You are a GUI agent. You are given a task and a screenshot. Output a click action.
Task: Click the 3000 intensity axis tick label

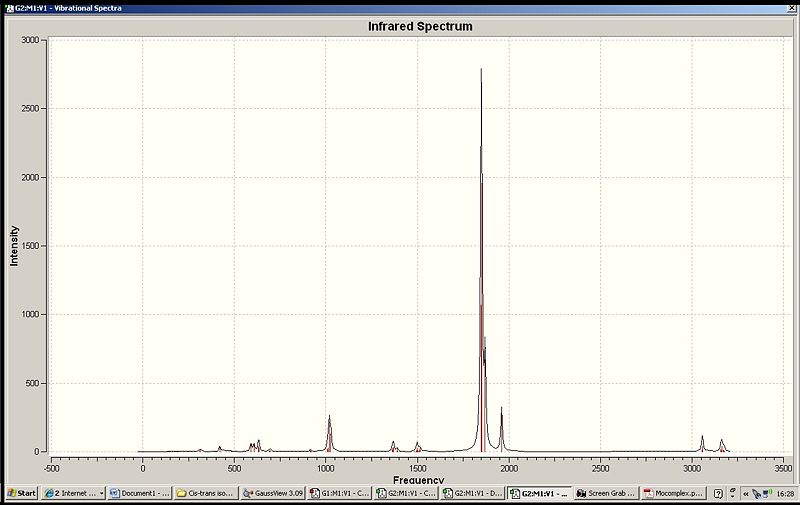pos(30,40)
